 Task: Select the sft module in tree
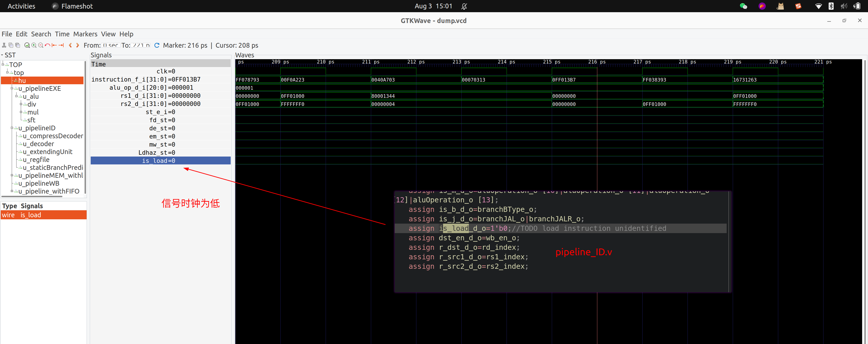tap(31, 120)
